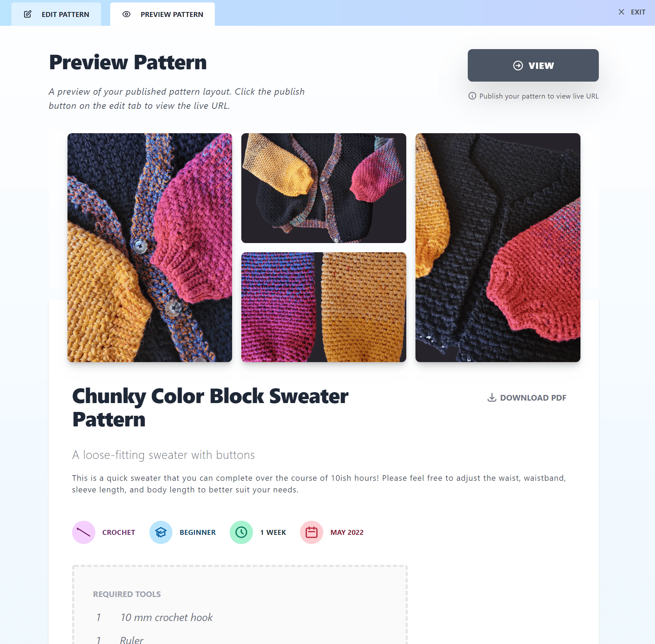The image size is (655, 644).
Task: Click the top middle sweater photo
Action: pyautogui.click(x=323, y=188)
